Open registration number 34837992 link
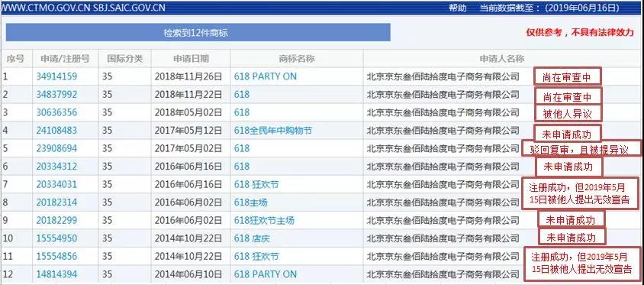644x285 pixels. tap(56, 95)
